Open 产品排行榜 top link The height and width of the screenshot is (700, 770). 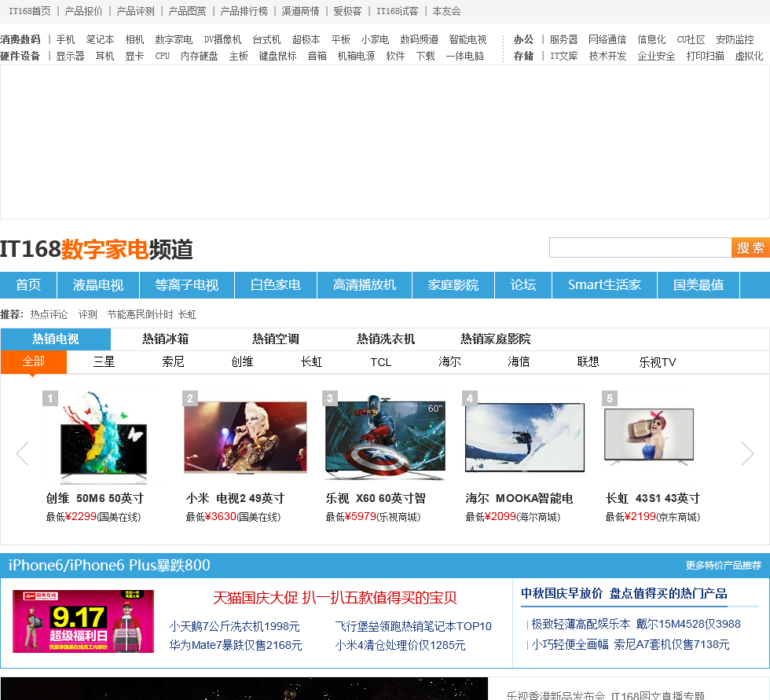pos(244,11)
